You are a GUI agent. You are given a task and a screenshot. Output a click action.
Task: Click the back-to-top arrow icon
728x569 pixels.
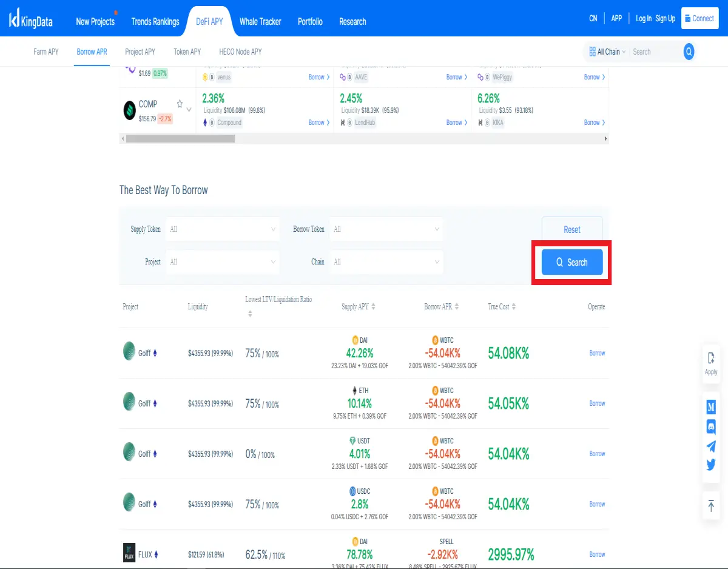(x=711, y=505)
